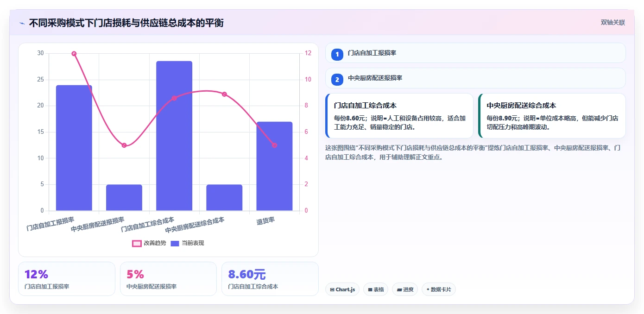The image size is (644, 314).
Task: Click the 表格 tag
Action: click(376, 289)
